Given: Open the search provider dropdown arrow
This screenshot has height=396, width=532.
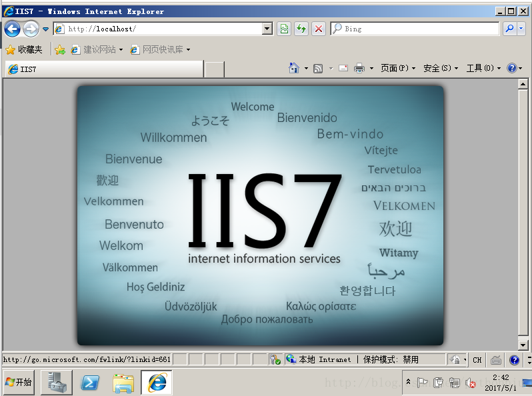Looking at the screenshot, I should [521, 29].
